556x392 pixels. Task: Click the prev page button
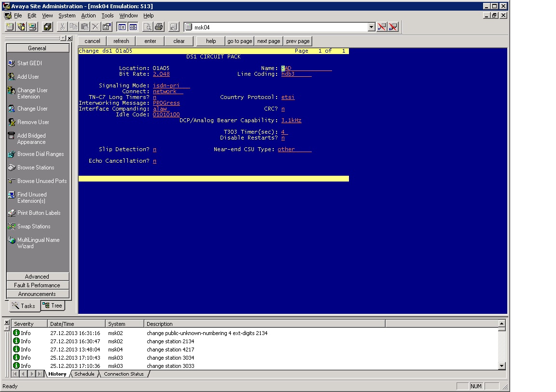pyautogui.click(x=298, y=41)
